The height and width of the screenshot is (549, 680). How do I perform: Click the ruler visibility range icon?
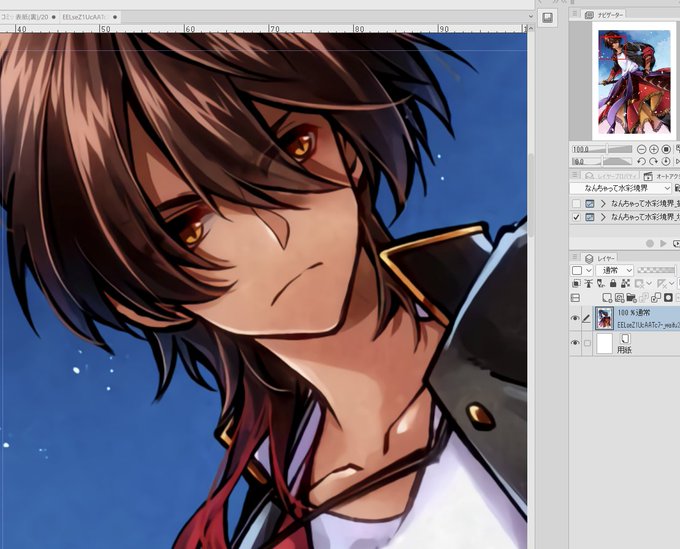pos(661,284)
